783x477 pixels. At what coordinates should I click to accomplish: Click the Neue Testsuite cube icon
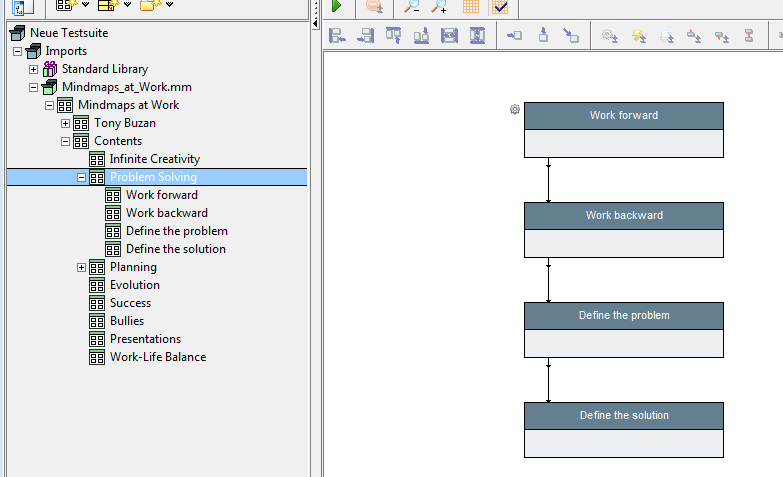coord(18,33)
